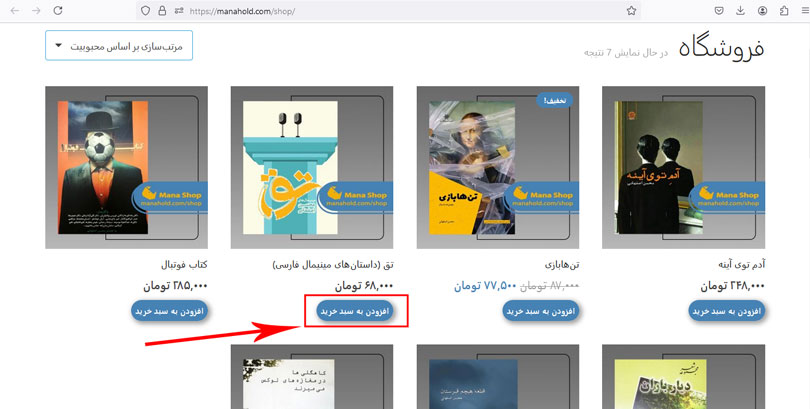Open the site permissions icon in the address bar
Viewport: 810px width, 409px height.
point(179,10)
